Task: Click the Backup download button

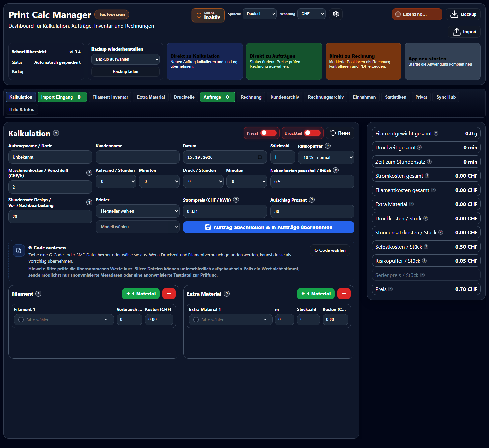Action: 463,14
